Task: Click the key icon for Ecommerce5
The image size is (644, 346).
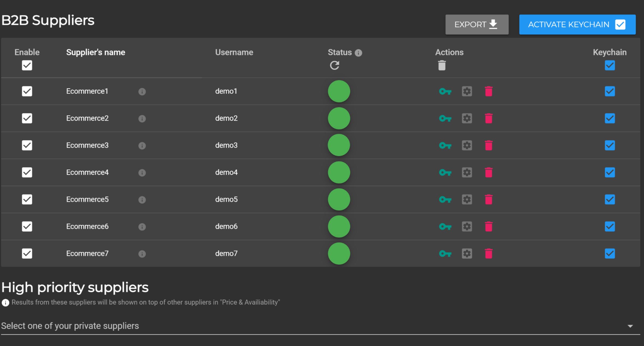Action: [x=445, y=200]
